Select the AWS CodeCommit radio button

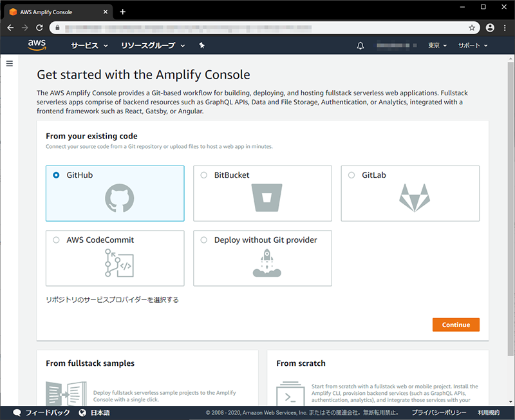coord(56,240)
